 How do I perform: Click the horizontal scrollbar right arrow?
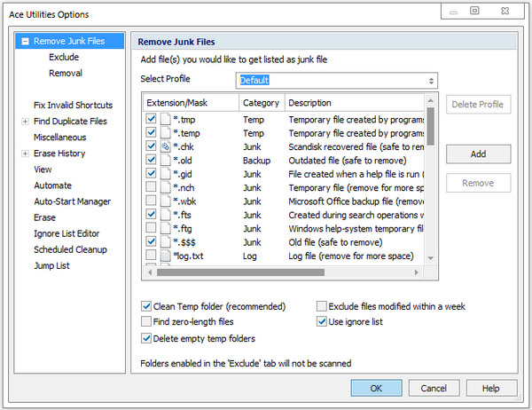[417, 272]
